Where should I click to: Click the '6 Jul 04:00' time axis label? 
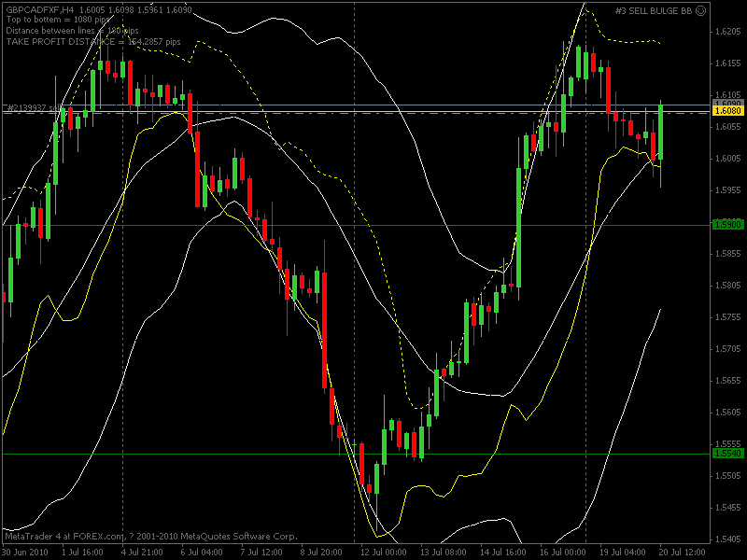pos(202,553)
